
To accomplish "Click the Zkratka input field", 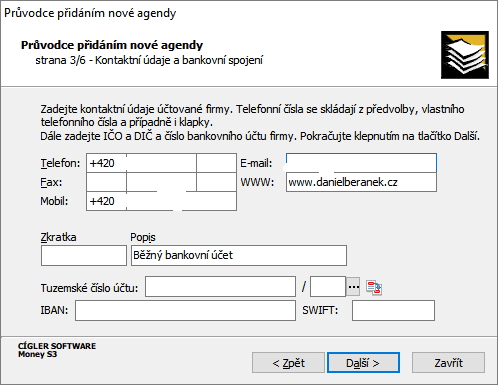I will click(84, 255).
